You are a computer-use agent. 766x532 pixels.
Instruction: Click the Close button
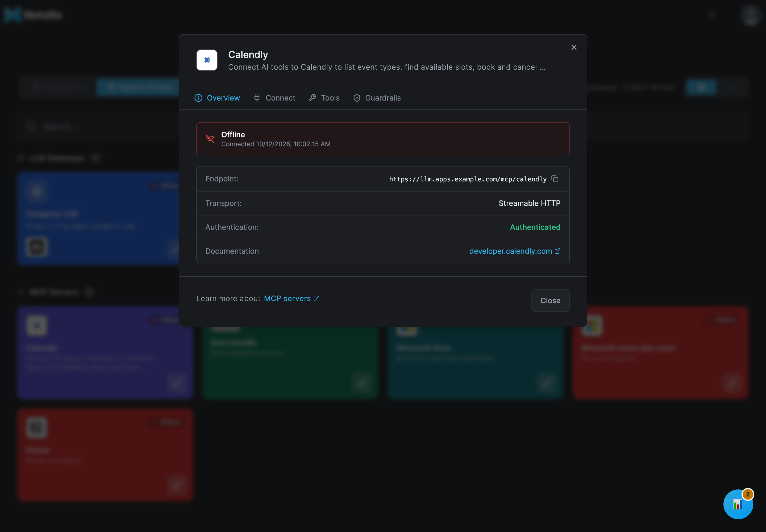[550, 301]
